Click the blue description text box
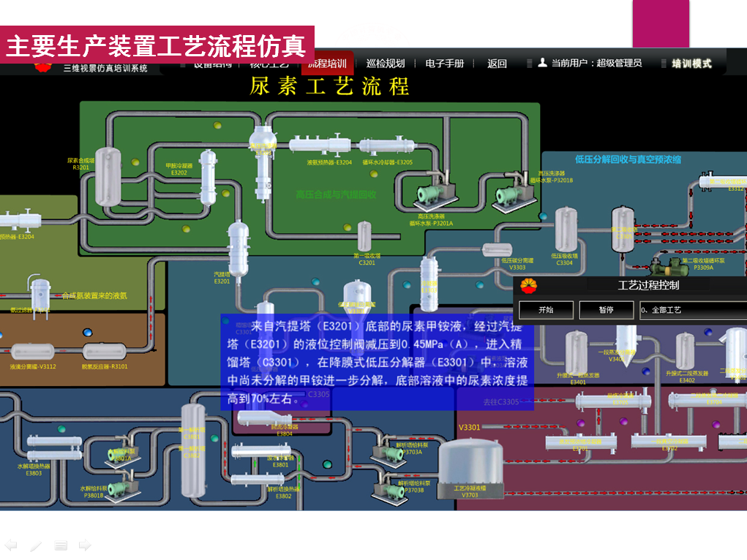The width and height of the screenshot is (747, 560). pyautogui.click(x=377, y=362)
